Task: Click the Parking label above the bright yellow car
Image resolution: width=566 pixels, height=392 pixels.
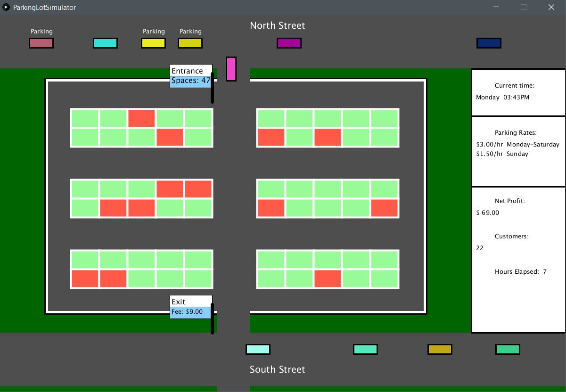Action: tap(154, 32)
